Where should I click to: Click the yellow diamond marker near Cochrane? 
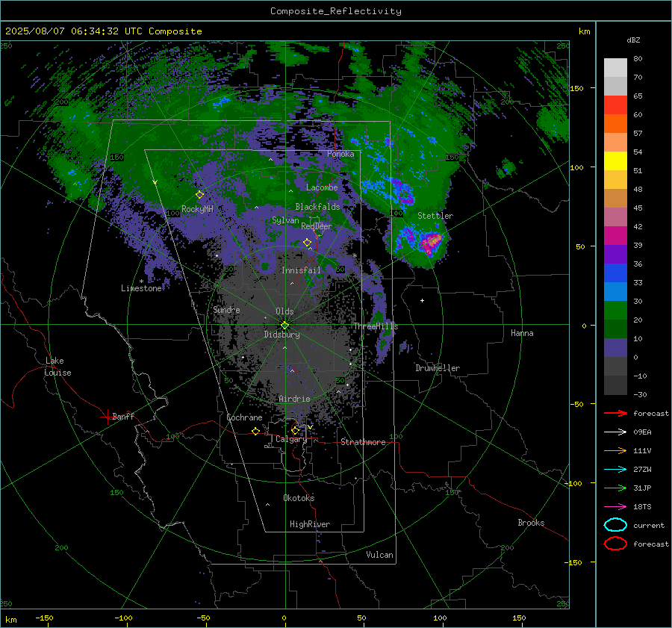[256, 431]
